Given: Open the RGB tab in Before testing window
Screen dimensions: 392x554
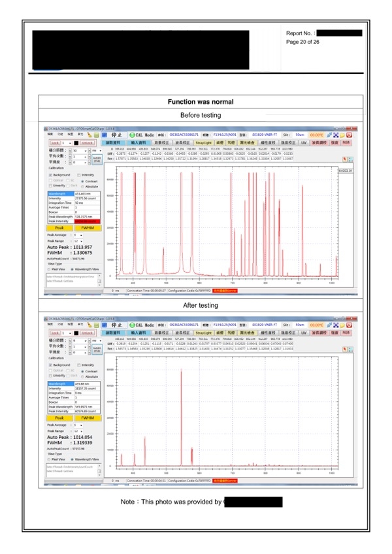Looking at the screenshot, I should (346, 142).
